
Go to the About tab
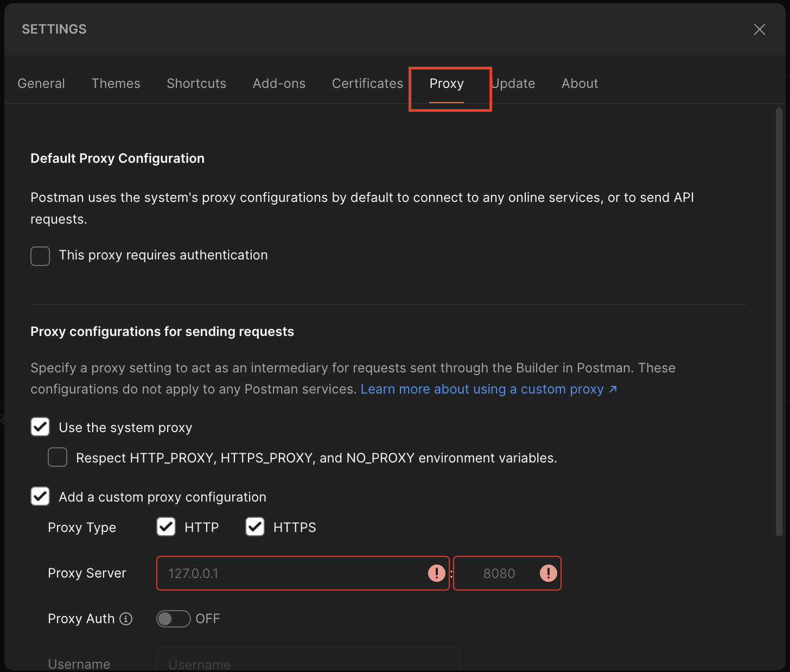pos(579,83)
